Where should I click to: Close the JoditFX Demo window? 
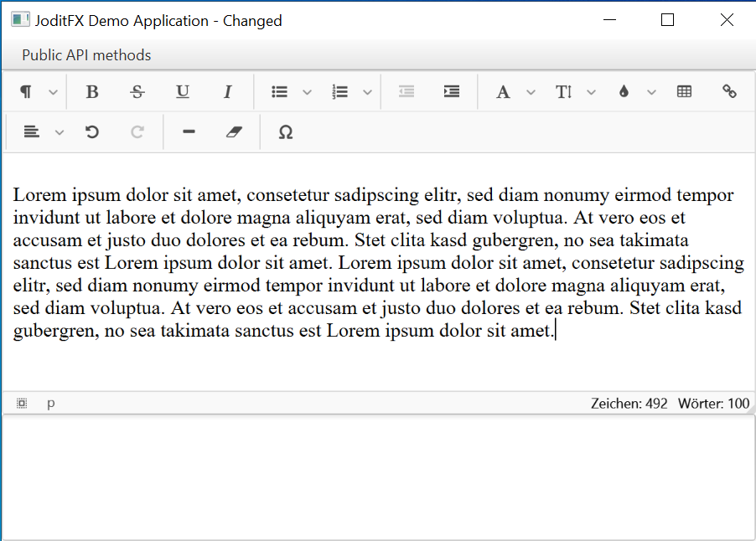coord(727,20)
